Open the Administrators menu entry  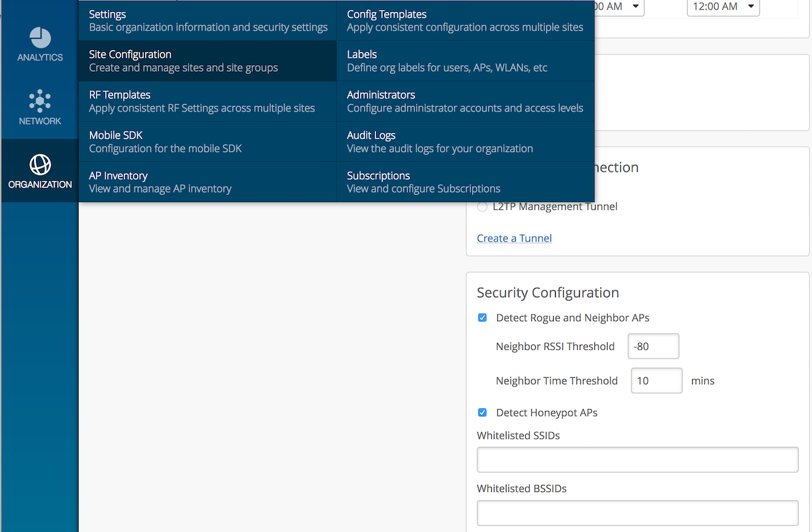pos(465,102)
